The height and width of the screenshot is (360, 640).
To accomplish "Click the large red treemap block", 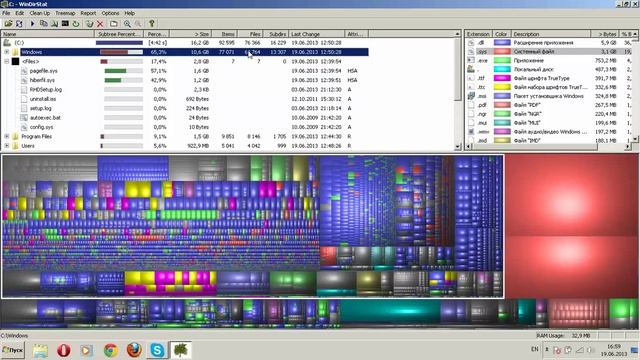I will pos(572,195).
